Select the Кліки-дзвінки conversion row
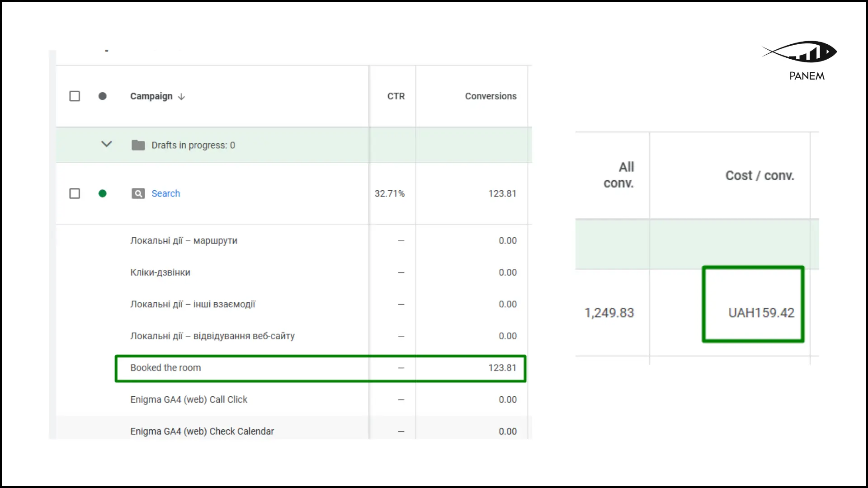Viewport: 868px width, 488px height. click(160, 272)
